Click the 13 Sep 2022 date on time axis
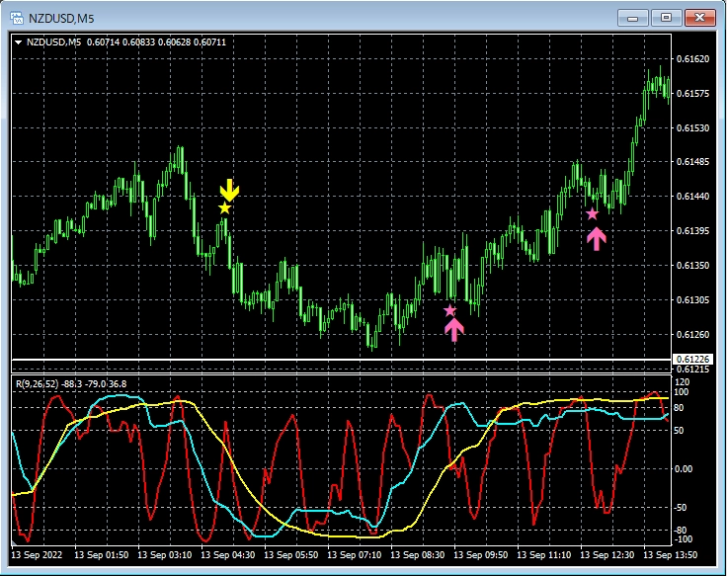This screenshot has width=728, height=576. 37,556
